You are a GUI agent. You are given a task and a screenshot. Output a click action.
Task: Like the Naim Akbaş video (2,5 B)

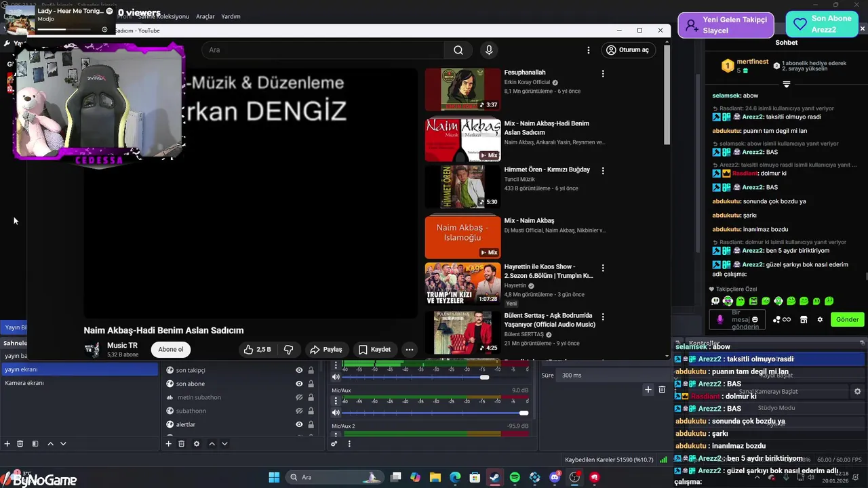click(x=257, y=350)
